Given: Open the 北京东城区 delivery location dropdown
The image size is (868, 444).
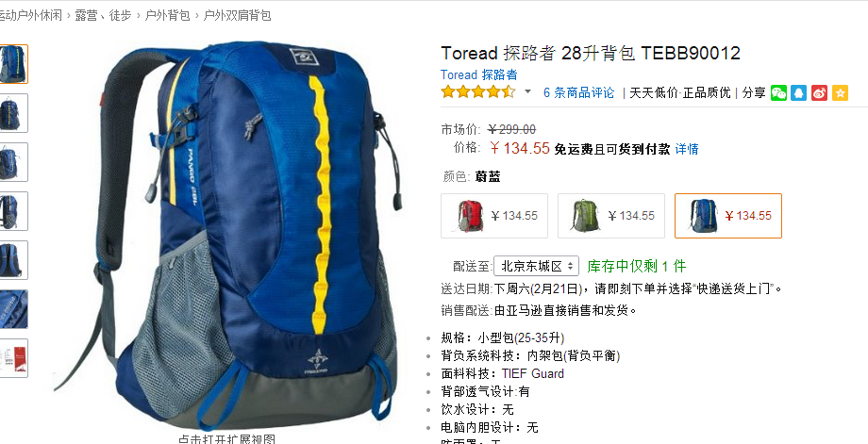Looking at the screenshot, I should pyautogui.click(x=537, y=266).
